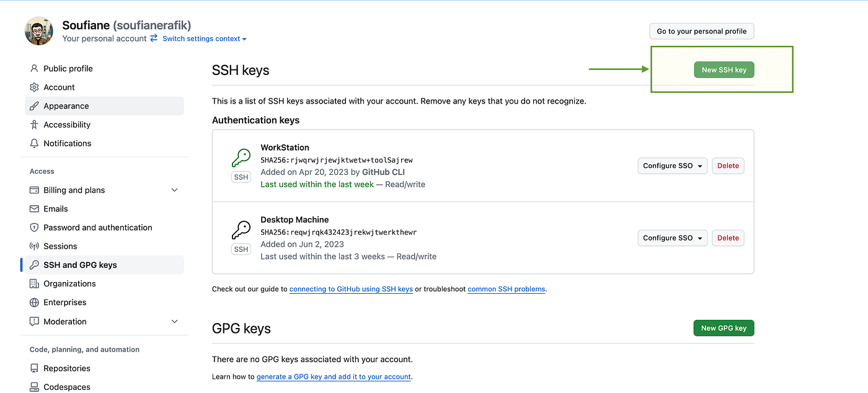868x393 pixels.
Task: Click the Notifications bell icon
Action: (x=34, y=143)
